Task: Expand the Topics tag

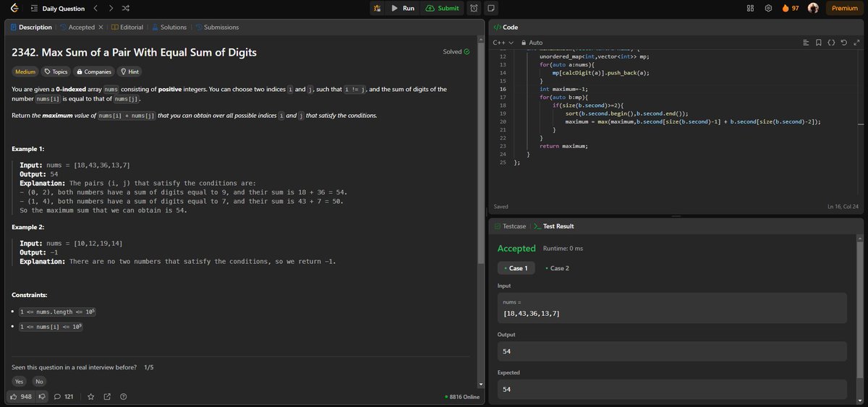Action: 56,72
